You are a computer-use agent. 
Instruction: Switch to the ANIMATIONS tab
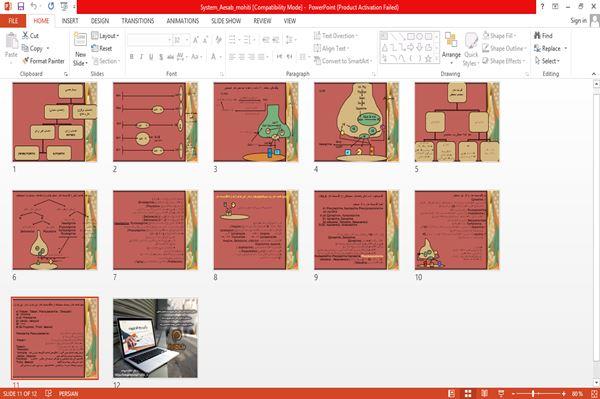point(183,21)
